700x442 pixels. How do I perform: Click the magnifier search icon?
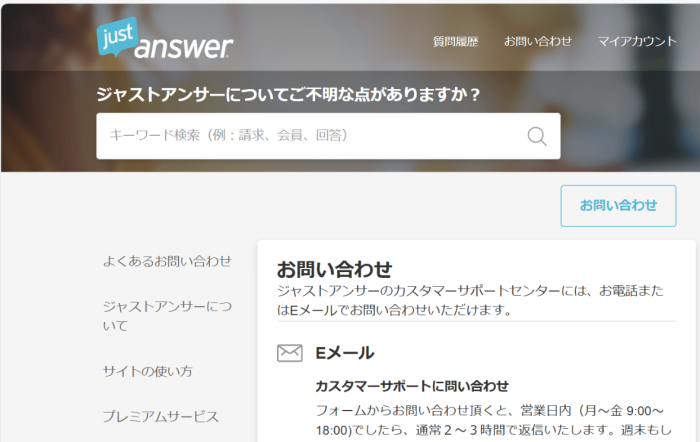(x=537, y=136)
